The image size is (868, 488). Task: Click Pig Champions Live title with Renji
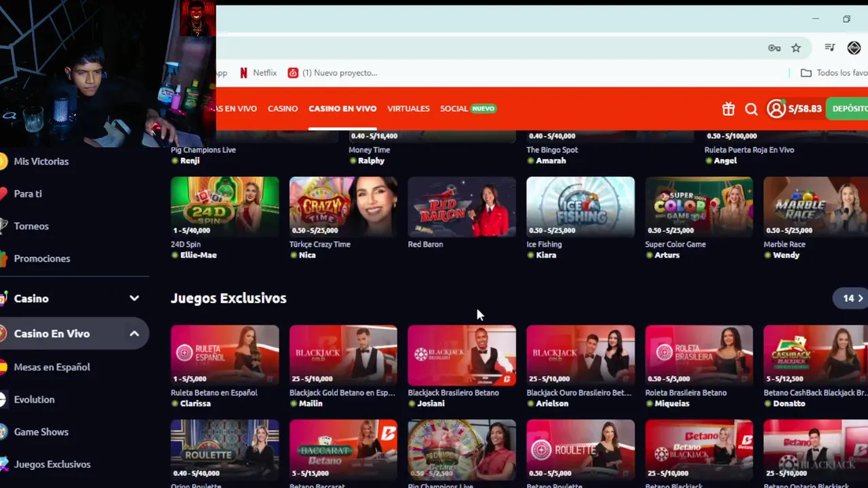(203, 150)
